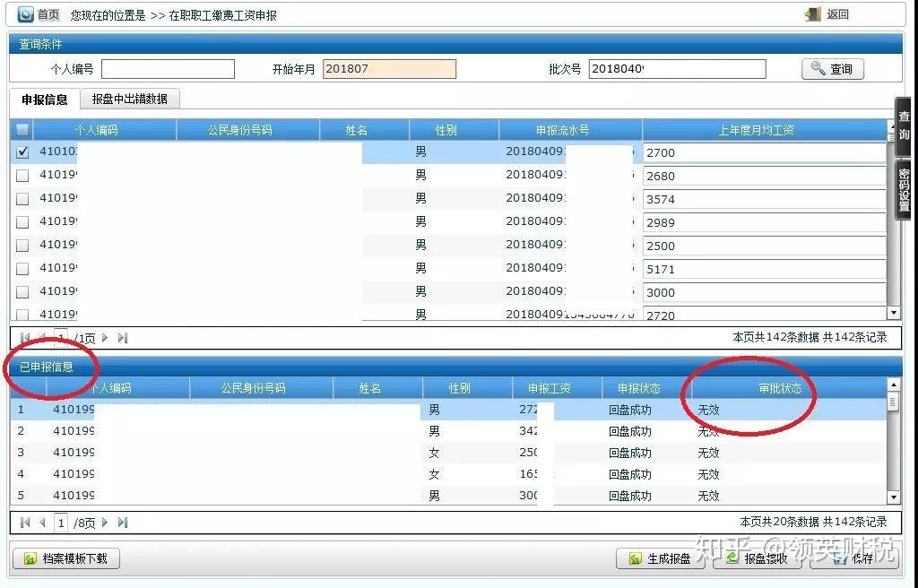Toggle the select-all header checkbox

click(22, 129)
